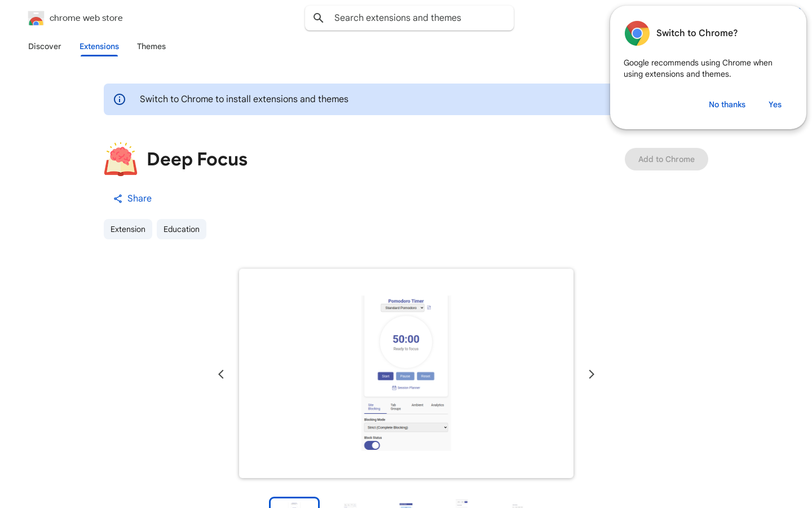812x508 pixels.
Task: Open the Discover tab
Action: [x=45, y=46]
